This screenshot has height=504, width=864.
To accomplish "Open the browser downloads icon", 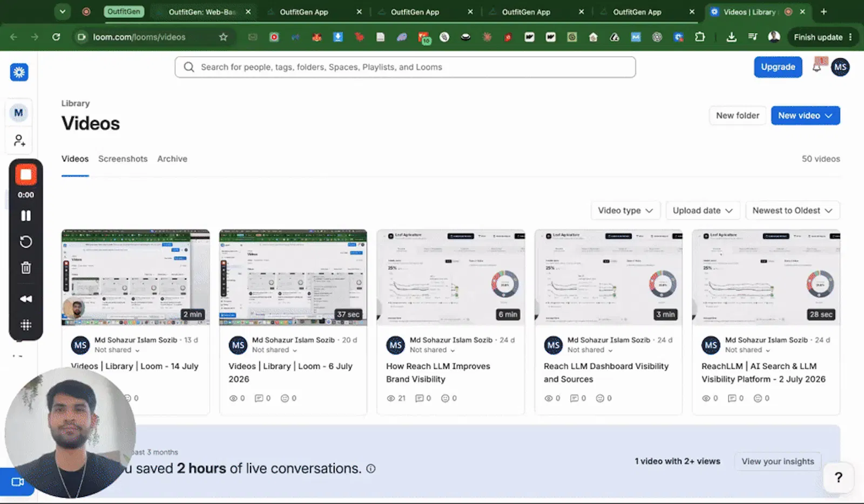I will coord(732,37).
